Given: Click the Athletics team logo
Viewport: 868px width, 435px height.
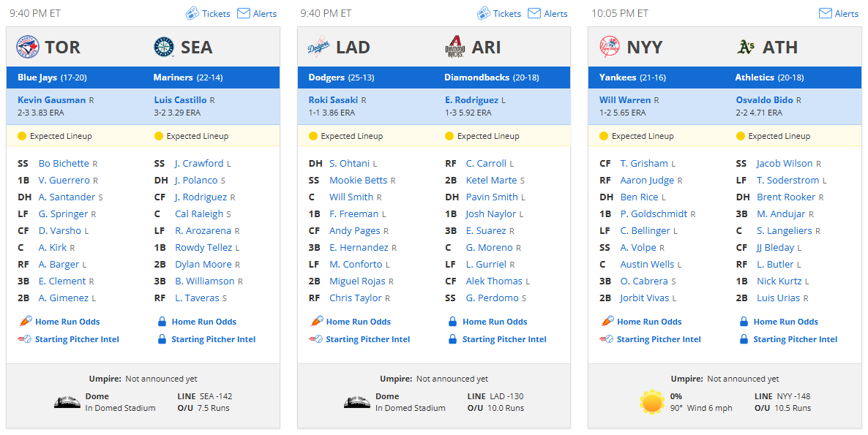Looking at the screenshot, I should coord(746,47).
